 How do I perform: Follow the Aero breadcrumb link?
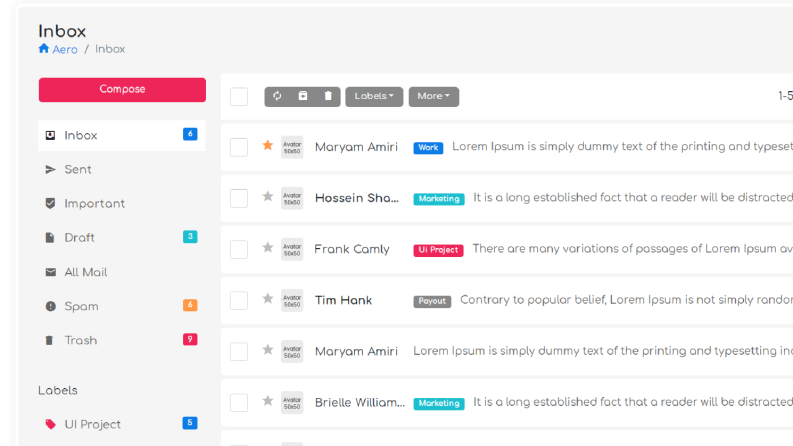pos(65,49)
